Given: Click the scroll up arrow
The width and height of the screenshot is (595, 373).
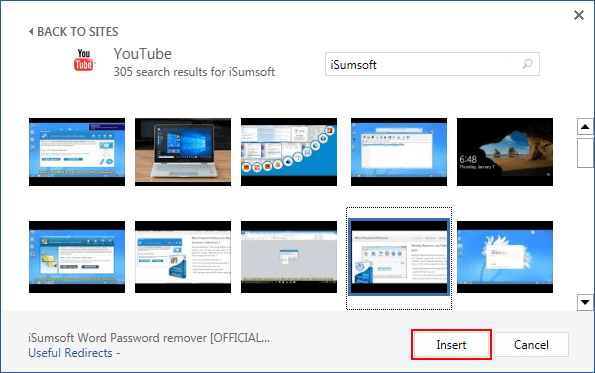Looking at the screenshot, I should (x=585, y=127).
